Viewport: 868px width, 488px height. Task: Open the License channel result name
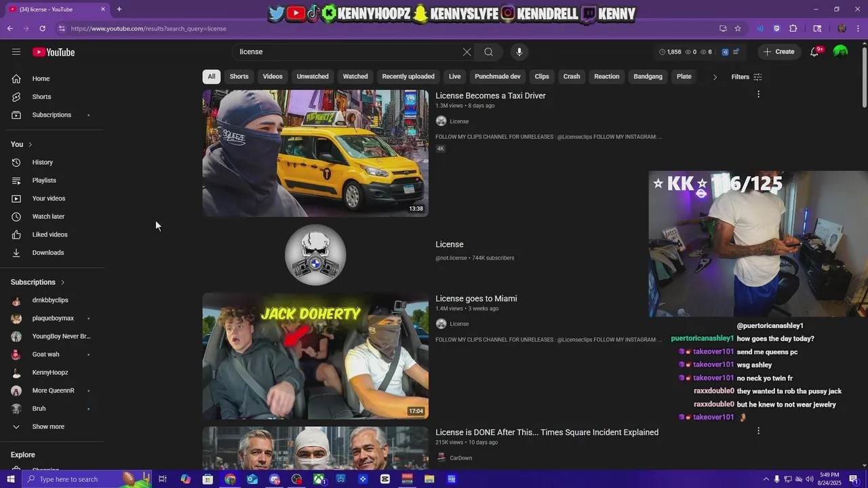[450, 245]
